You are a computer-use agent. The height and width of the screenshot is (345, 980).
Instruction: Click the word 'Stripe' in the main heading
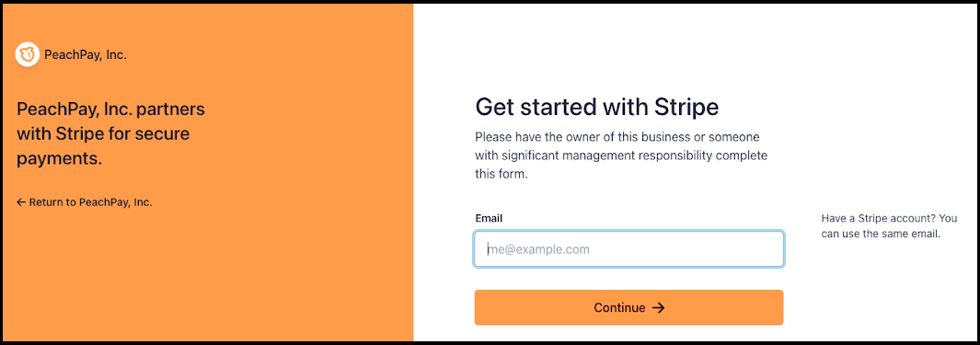tap(686, 108)
